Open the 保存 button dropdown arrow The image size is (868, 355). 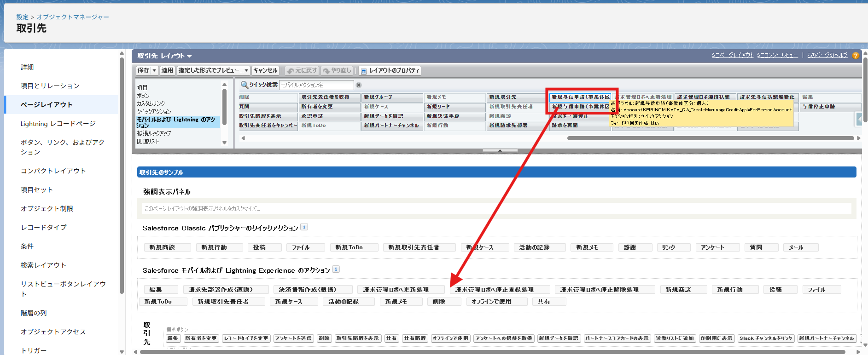pyautogui.click(x=155, y=70)
